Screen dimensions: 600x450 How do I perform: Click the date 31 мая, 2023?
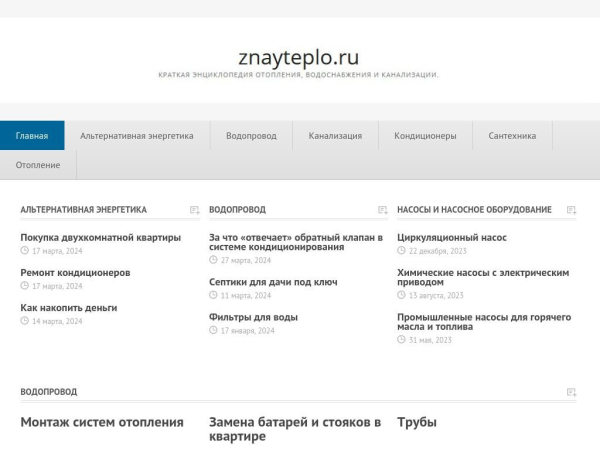click(430, 340)
